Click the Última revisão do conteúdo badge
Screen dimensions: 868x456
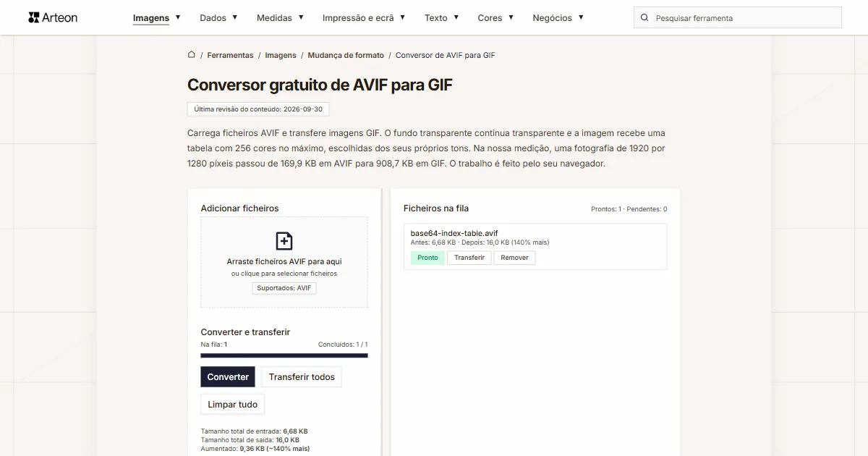258,109
